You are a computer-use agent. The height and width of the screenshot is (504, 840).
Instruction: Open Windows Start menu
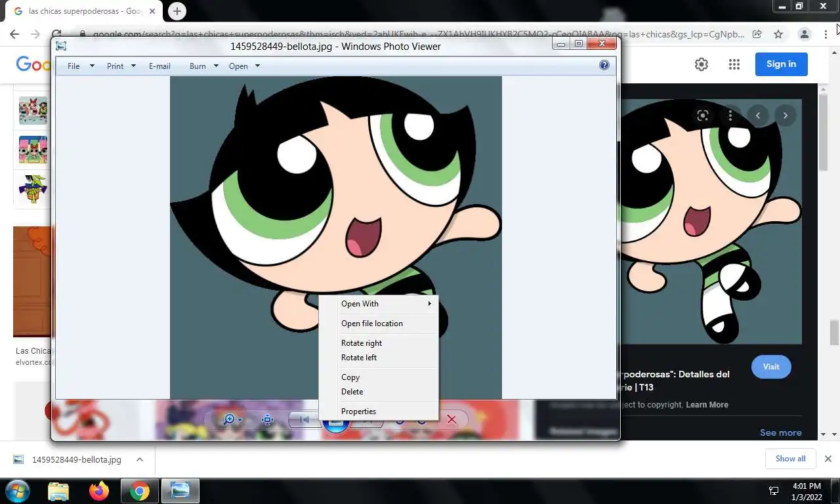(x=18, y=491)
